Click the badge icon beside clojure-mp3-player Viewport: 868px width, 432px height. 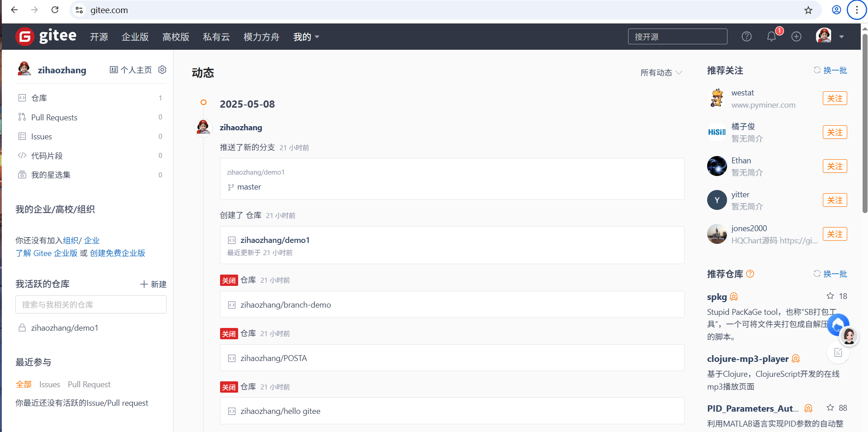point(796,359)
